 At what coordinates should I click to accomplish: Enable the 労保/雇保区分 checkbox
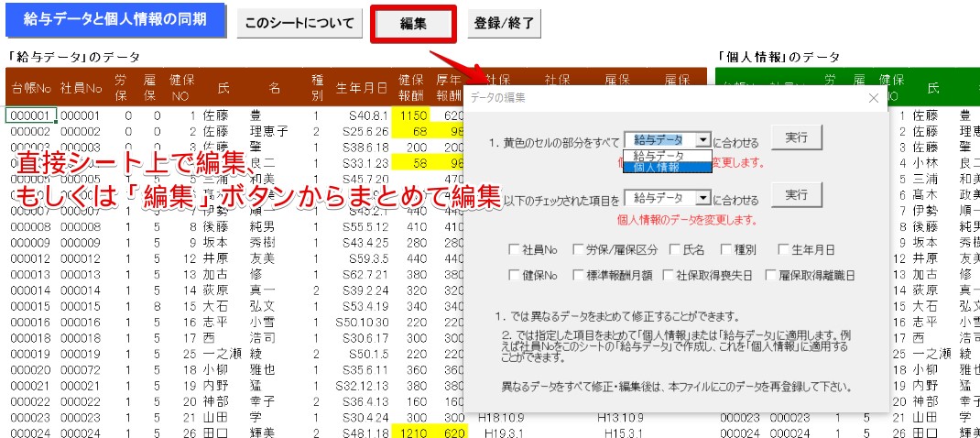coord(578,249)
